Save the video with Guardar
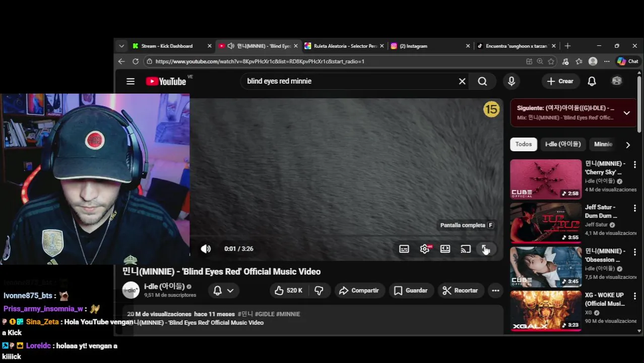The width and height of the screenshot is (644, 363). (x=411, y=290)
